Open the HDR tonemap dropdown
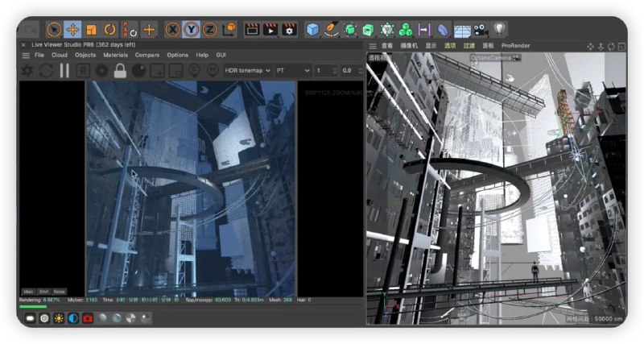644x344 pixels. (248, 71)
